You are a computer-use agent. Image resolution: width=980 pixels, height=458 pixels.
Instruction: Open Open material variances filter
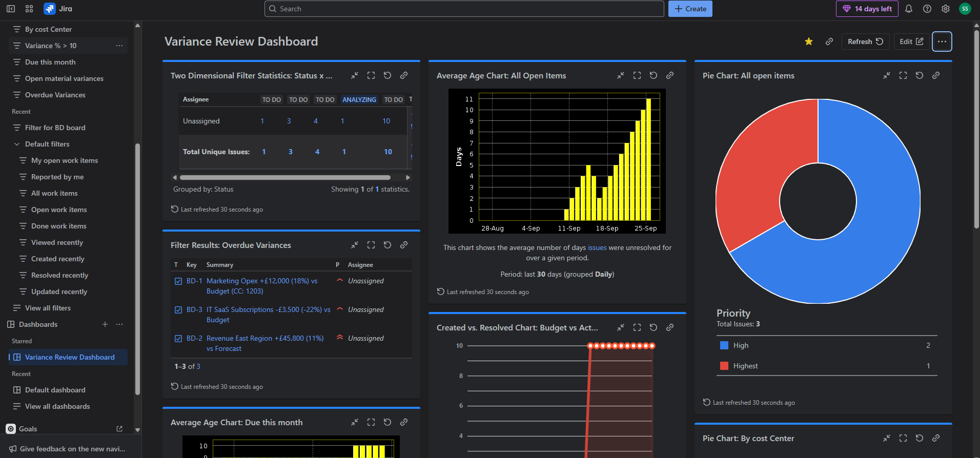click(x=68, y=78)
